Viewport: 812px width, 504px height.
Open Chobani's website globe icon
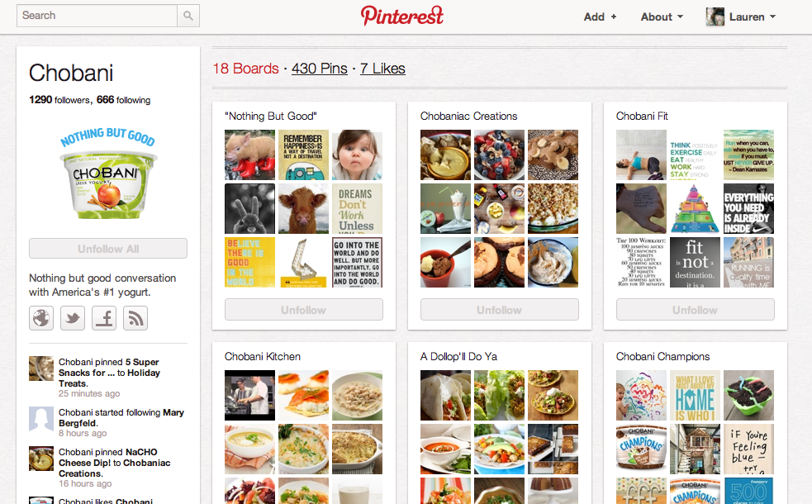41,318
